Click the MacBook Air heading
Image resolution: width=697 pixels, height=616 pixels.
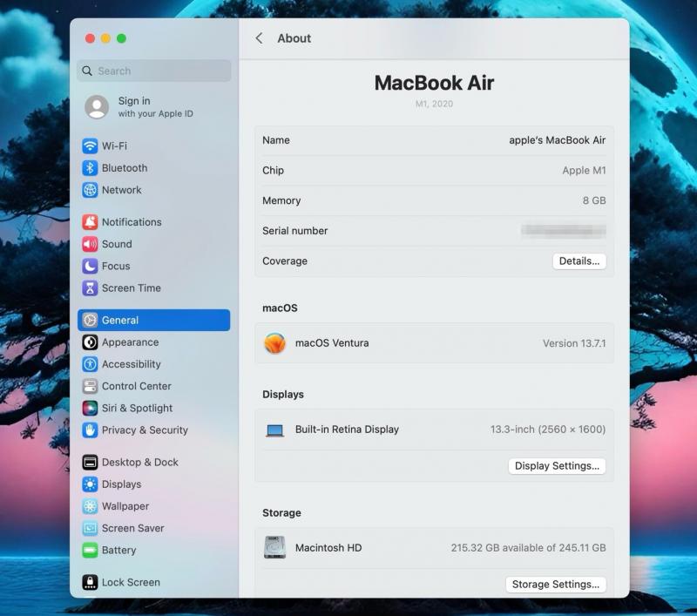(x=434, y=83)
